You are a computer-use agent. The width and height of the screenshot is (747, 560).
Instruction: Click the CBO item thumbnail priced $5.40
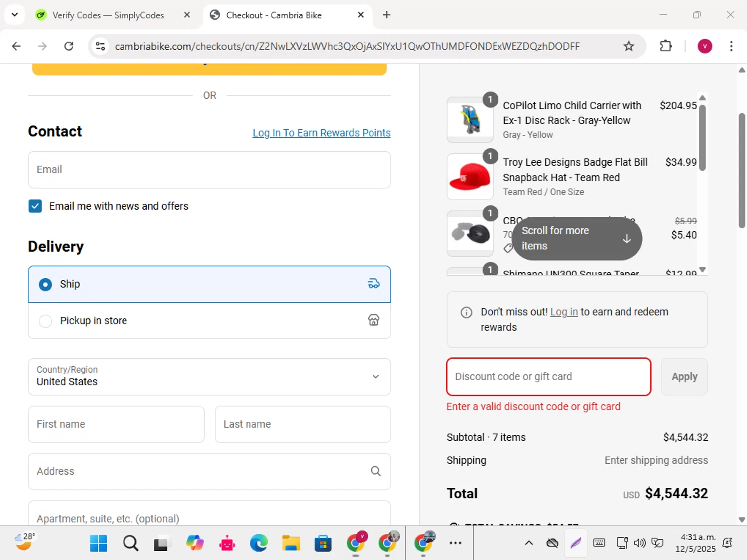click(470, 233)
